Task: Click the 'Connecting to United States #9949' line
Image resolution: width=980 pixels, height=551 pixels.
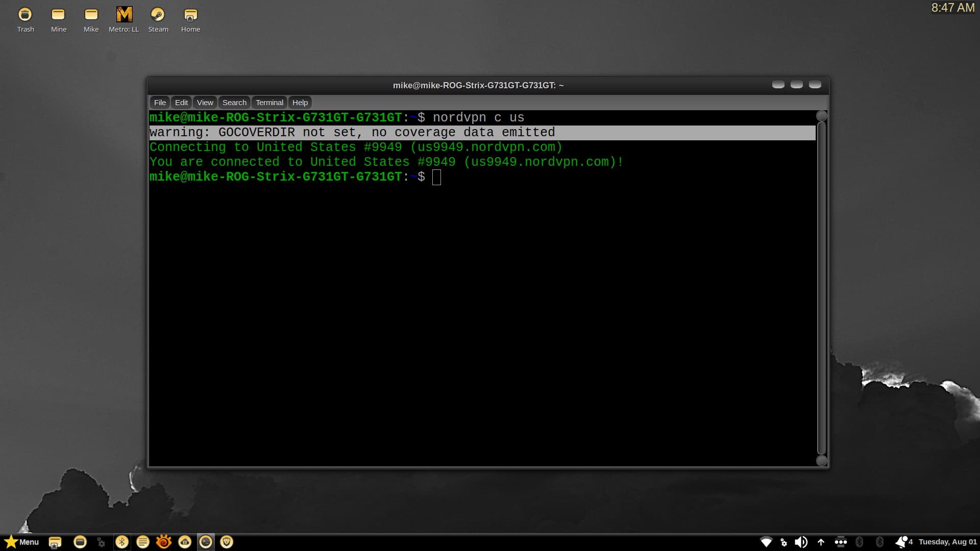Action: coord(356,147)
